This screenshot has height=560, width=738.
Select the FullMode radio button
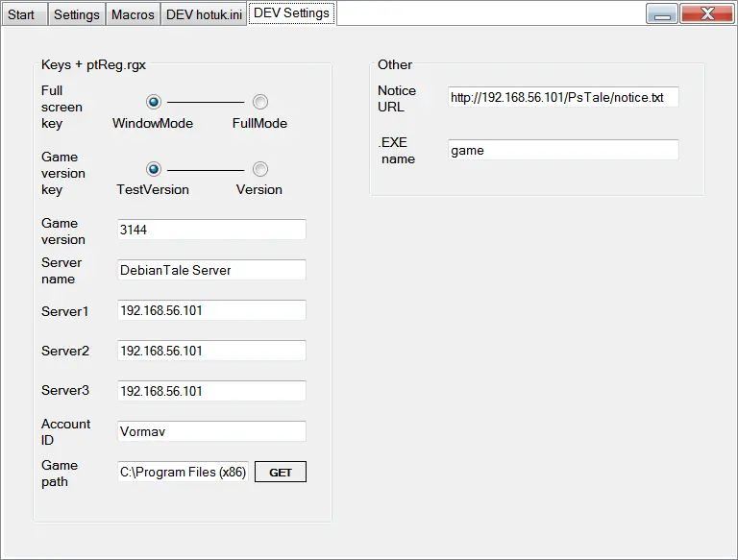[260, 102]
